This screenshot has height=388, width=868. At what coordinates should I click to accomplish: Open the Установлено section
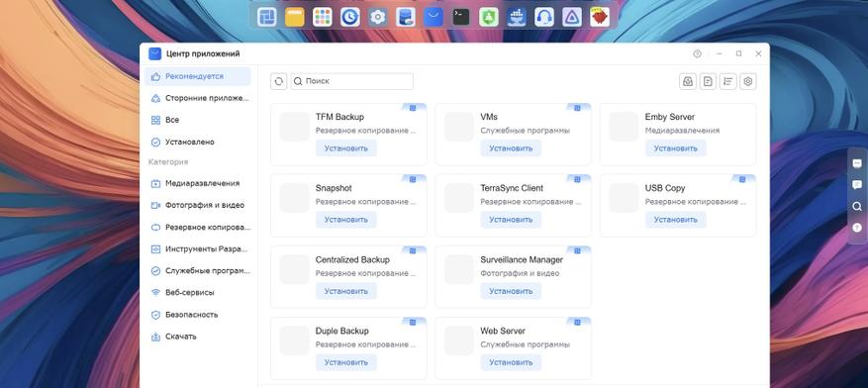click(x=198, y=142)
